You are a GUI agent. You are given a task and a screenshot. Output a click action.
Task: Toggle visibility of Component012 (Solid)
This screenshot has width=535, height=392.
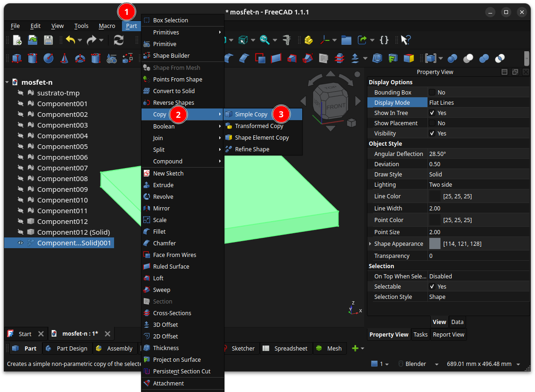20,232
